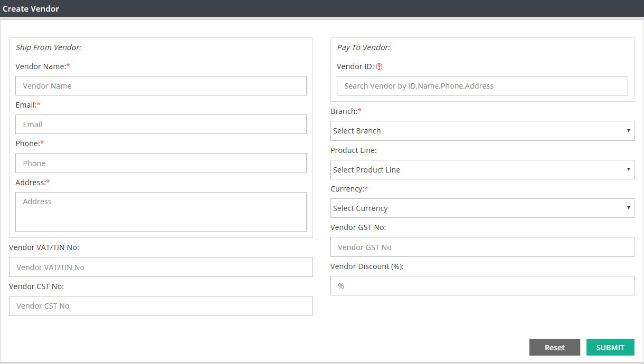Click the Search Vendor by ID field

click(482, 86)
